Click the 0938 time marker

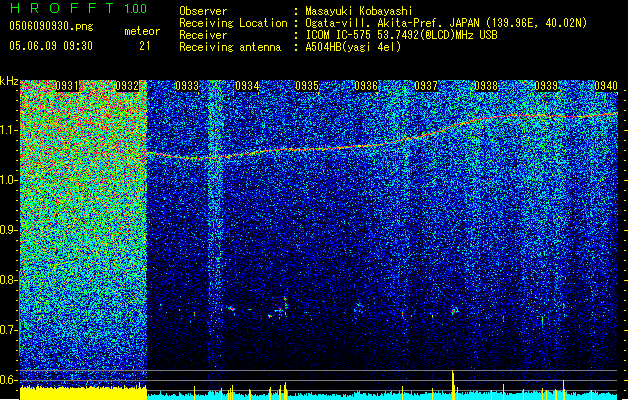(486, 86)
